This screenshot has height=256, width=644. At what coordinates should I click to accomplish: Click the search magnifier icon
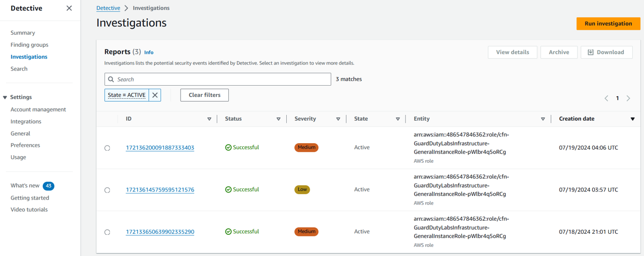click(x=111, y=79)
